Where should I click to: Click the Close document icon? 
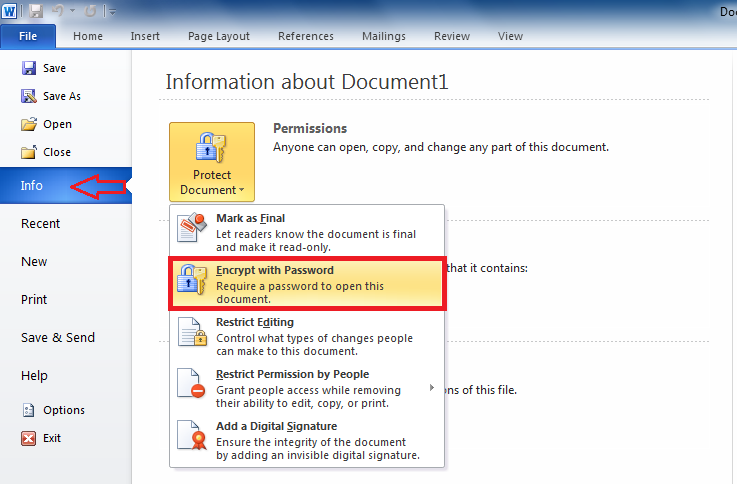29,152
